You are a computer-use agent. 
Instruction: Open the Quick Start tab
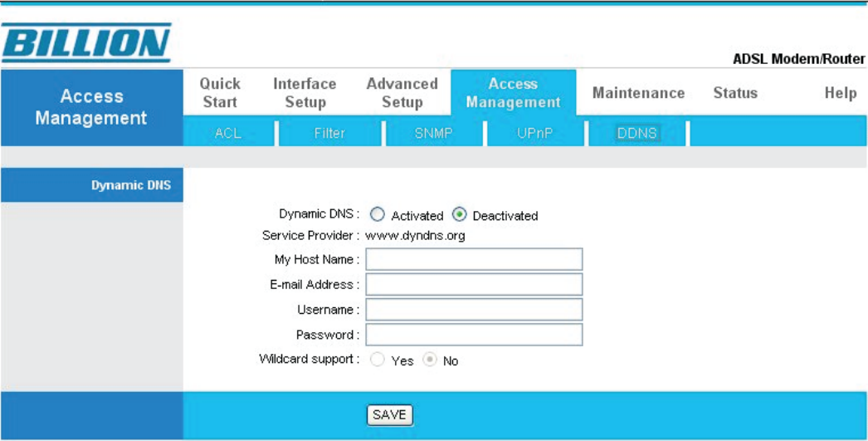(x=220, y=92)
